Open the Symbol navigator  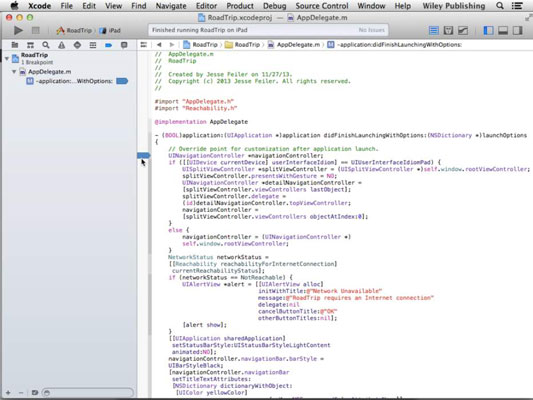tap(30, 45)
